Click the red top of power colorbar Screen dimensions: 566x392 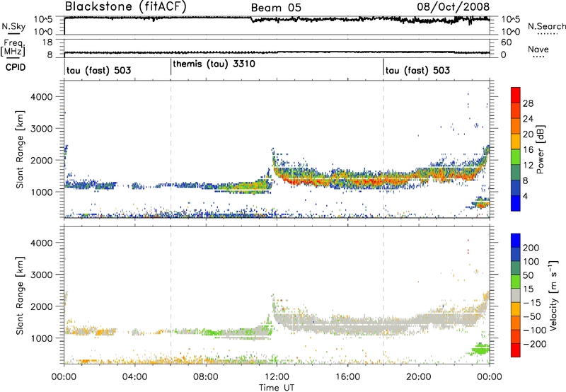click(x=516, y=95)
